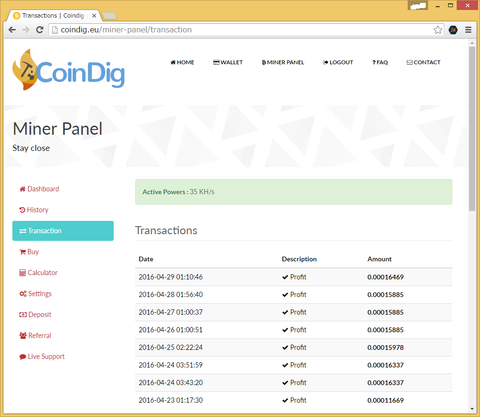Click the Amount column header
Image resolution: width=480 pixels, height=417 pixels.
[x=379, y=259]
